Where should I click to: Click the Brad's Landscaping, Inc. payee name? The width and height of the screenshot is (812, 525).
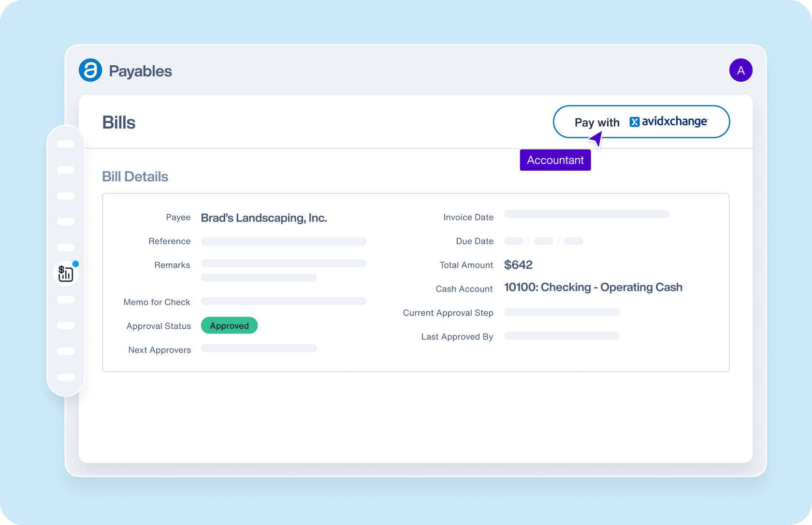coord(264,218)
